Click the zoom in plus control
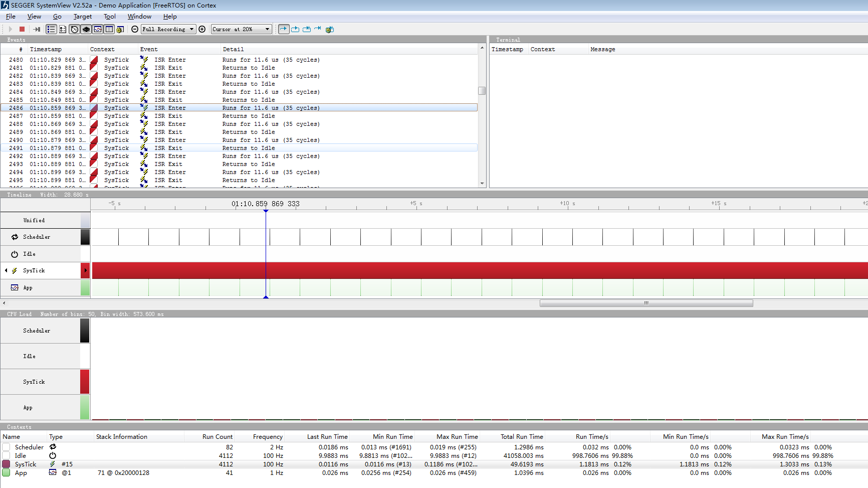 point(202,29)
